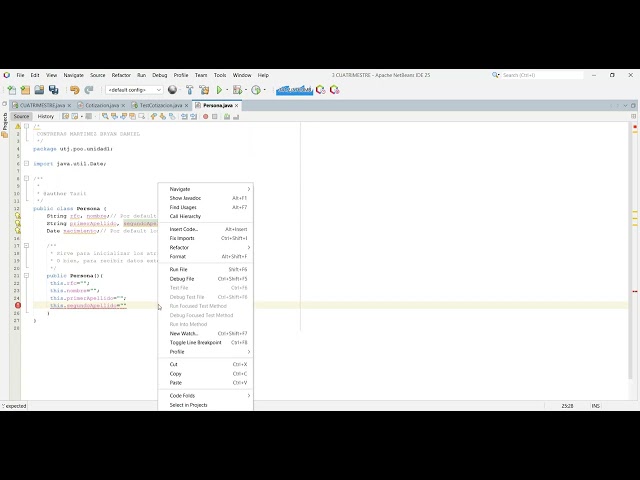Viewport: 640px width, 480px height.
Task: Choose Copy from the context menu
Action: tap(205, 373)
